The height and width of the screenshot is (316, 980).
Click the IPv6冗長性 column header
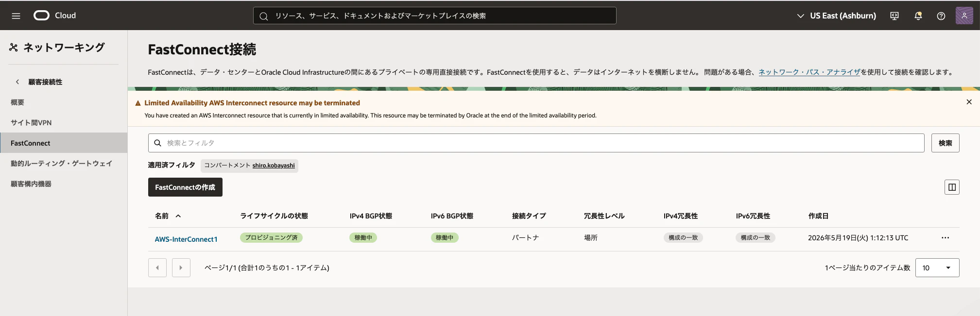point(753,216)
